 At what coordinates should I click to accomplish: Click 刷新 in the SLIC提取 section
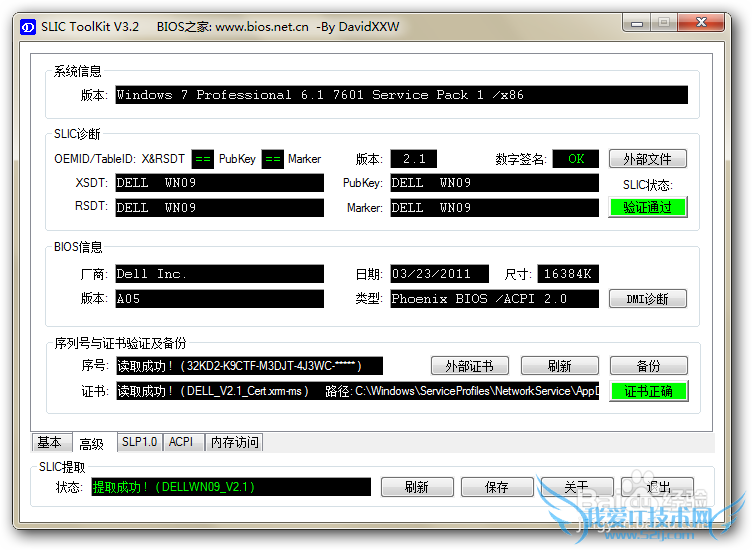(x=417, y=487)
